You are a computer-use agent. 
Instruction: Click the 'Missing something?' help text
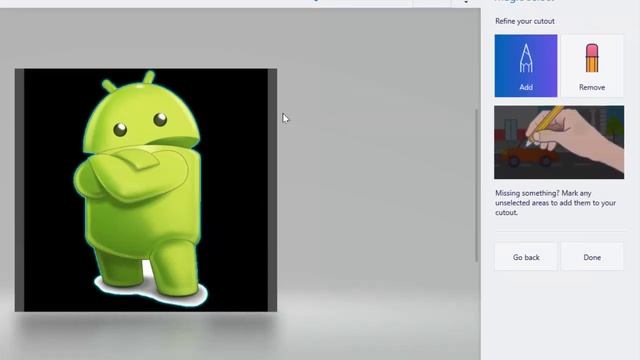click(x=555, y=203)
